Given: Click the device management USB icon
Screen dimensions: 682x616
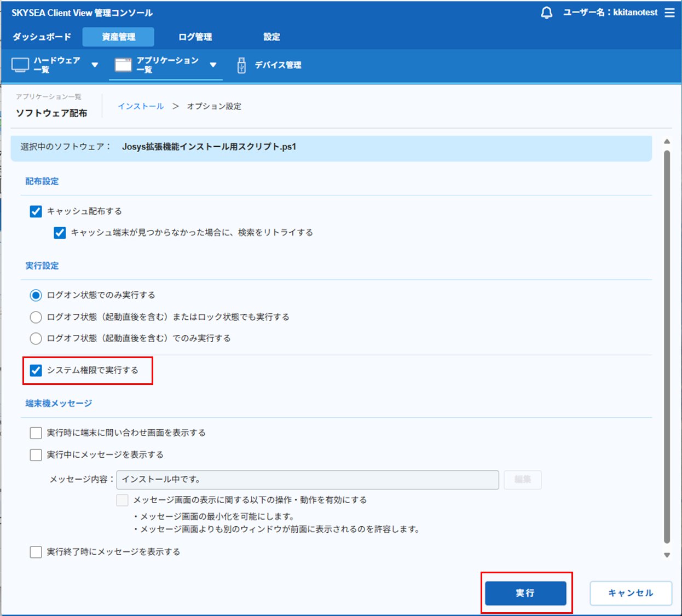Looking at the screenshot, I should coord(241,65).
